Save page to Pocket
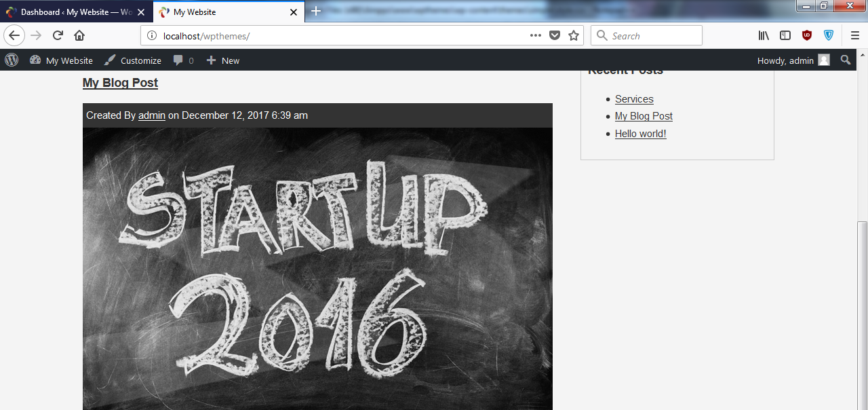Screen dimensions: 868x410 [555, 35]
